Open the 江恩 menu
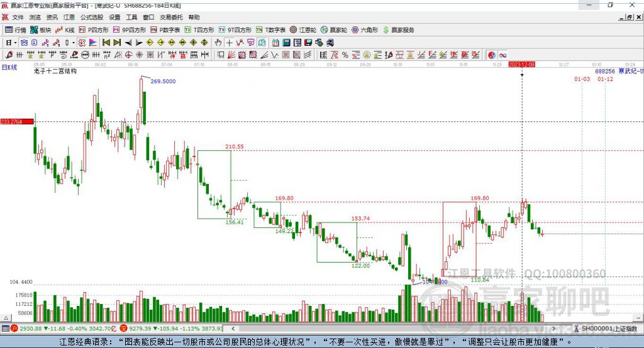This screenshot has width=644, height=348. 69,17
